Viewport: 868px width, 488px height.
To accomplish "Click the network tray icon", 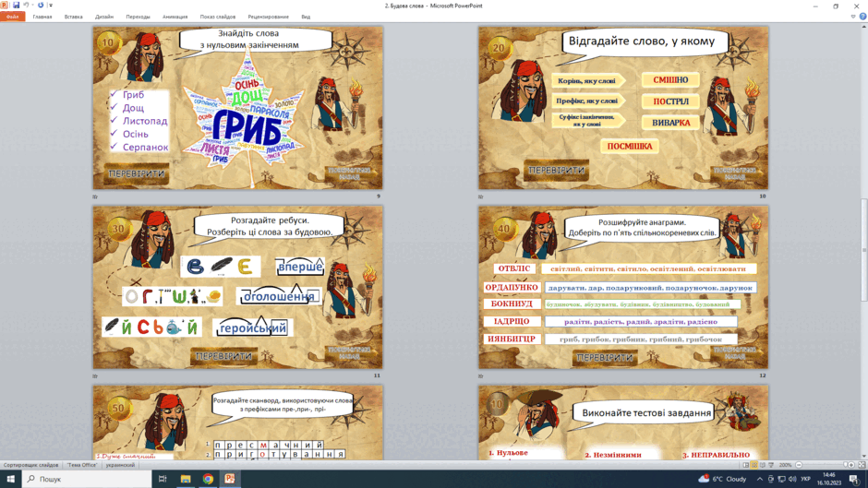I will click(x=781, y=479).
